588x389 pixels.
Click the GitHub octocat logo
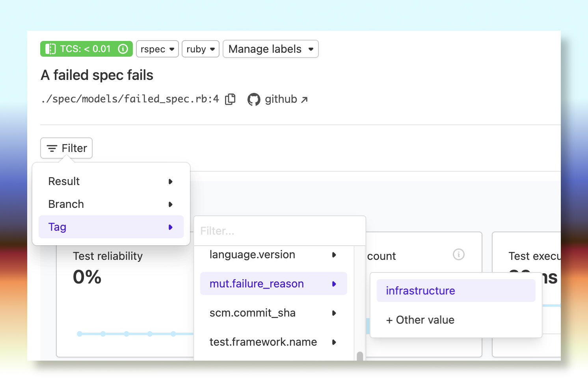point(254,99)
